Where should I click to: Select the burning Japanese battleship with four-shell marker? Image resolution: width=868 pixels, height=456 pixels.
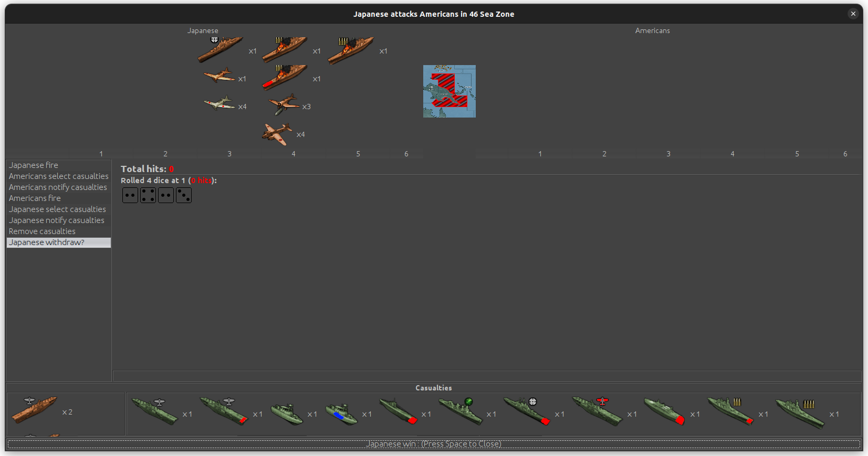351,50
